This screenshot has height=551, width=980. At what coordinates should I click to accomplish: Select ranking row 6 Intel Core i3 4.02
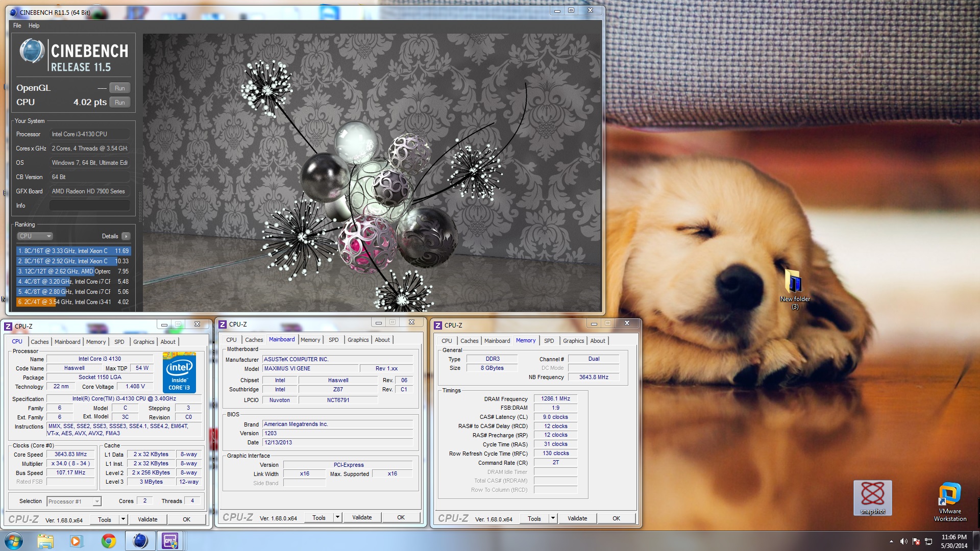pyautogui.click(x=73, y=302)
